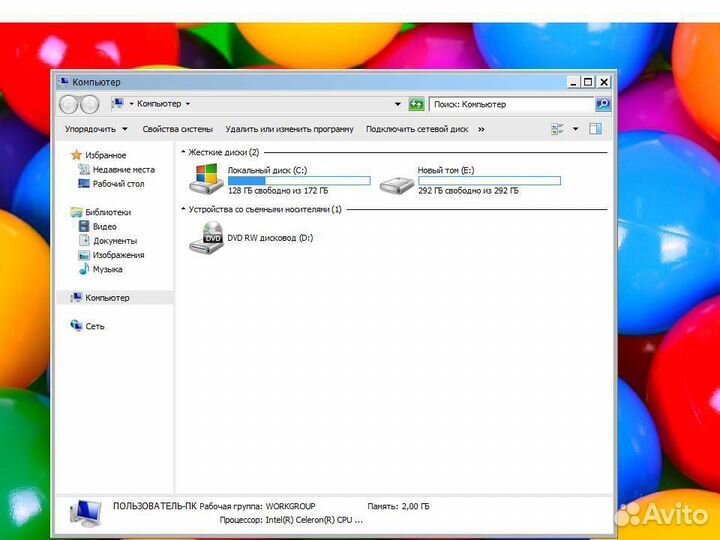Select Видео library in sidebar
The image size is (720, 540).
click(105, 226)
